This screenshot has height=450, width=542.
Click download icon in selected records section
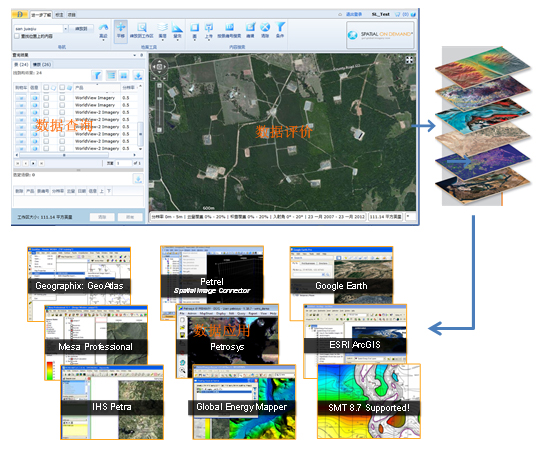coord(138,179)
